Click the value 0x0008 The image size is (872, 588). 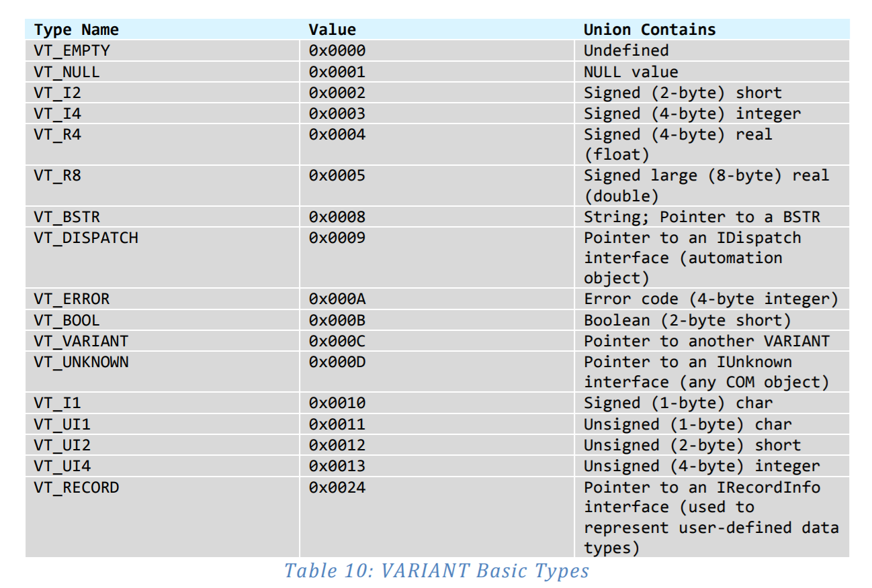tap(337, 217)
